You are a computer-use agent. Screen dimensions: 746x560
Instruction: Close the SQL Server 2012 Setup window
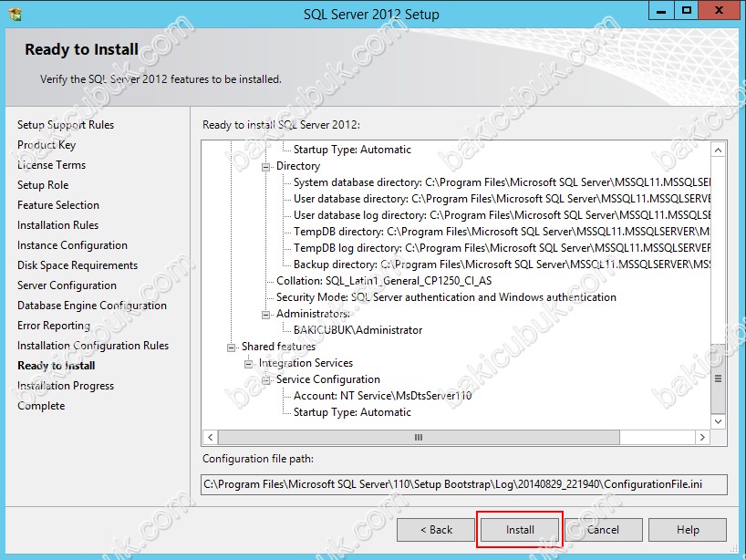(x=719, y=10)
